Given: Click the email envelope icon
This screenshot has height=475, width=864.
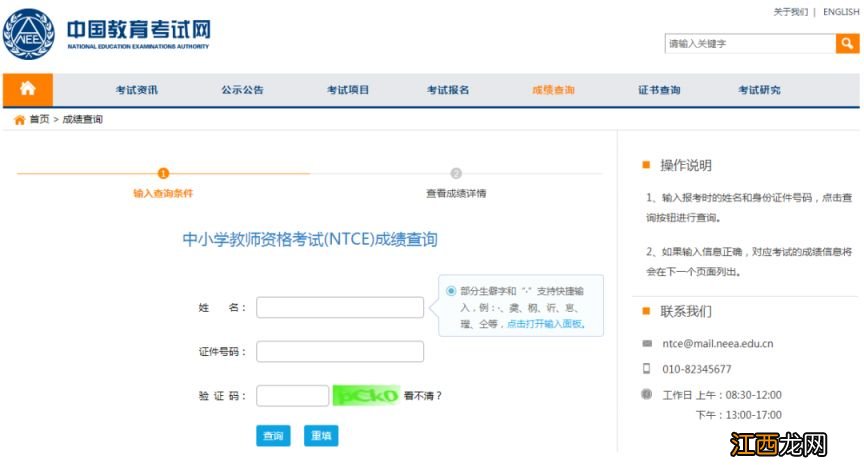Looking at the screenshot, I should click(x=647, y=343).
